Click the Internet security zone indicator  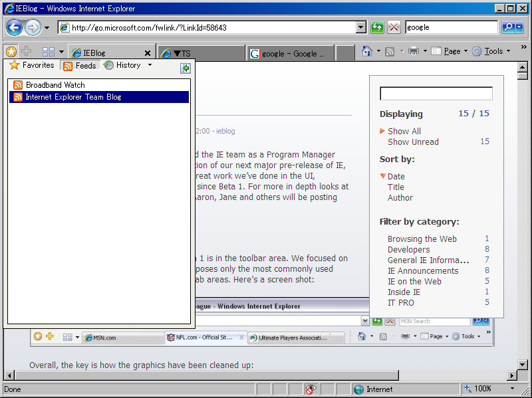coord(406,389)
